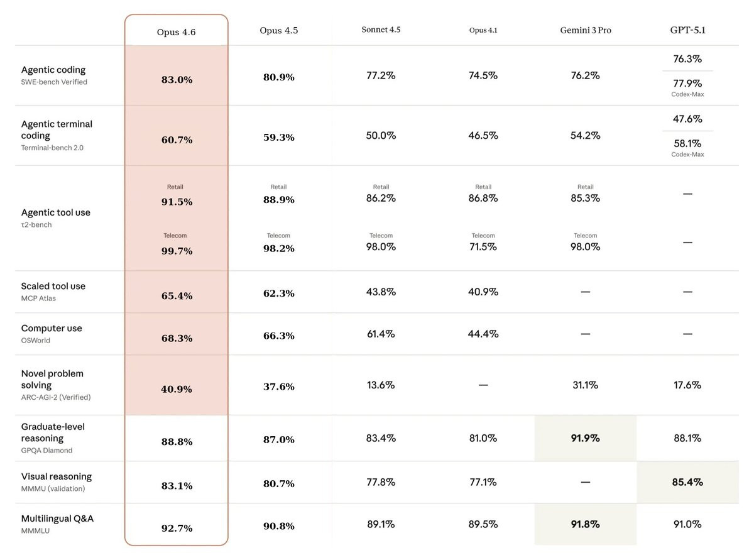754x560 pixels.
Task: Click the Multilingual Q&A row label
Action: tap(57, 519)
